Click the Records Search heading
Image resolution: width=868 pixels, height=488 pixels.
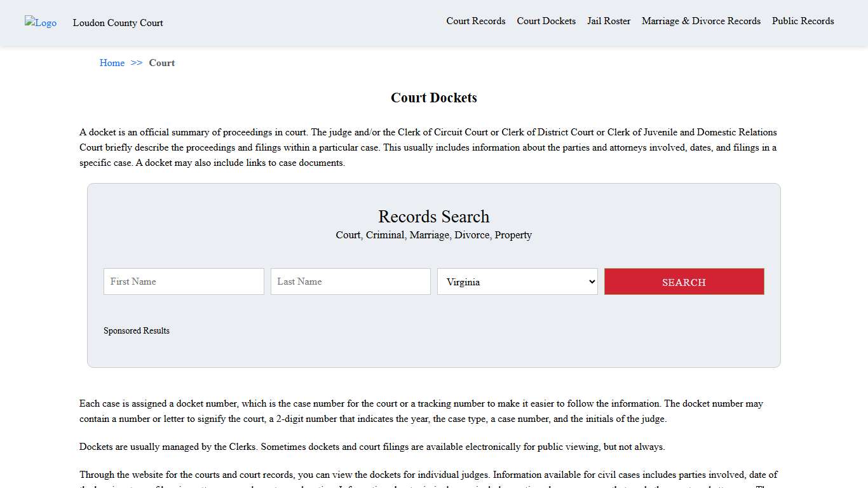[433, 217]
